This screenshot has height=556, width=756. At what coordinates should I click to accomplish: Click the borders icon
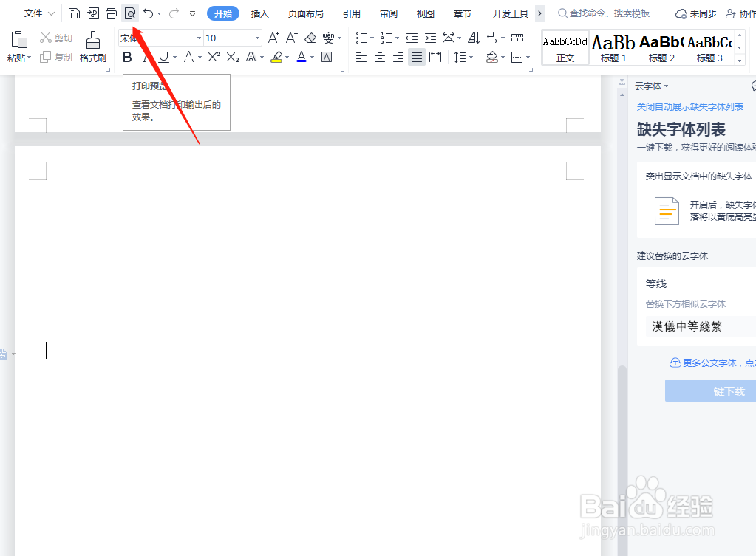pyautogui.click(x=517, y=58)
